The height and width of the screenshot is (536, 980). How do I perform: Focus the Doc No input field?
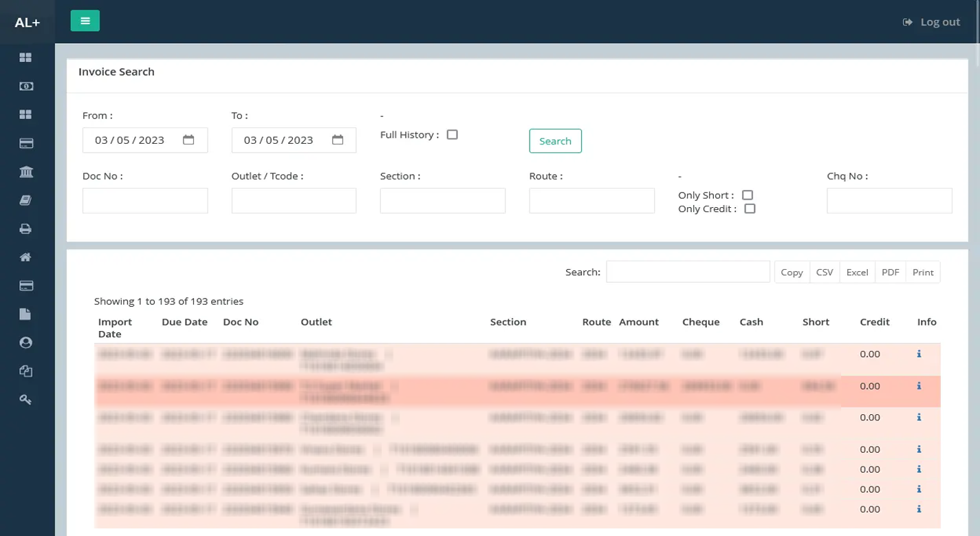(145, 201)
